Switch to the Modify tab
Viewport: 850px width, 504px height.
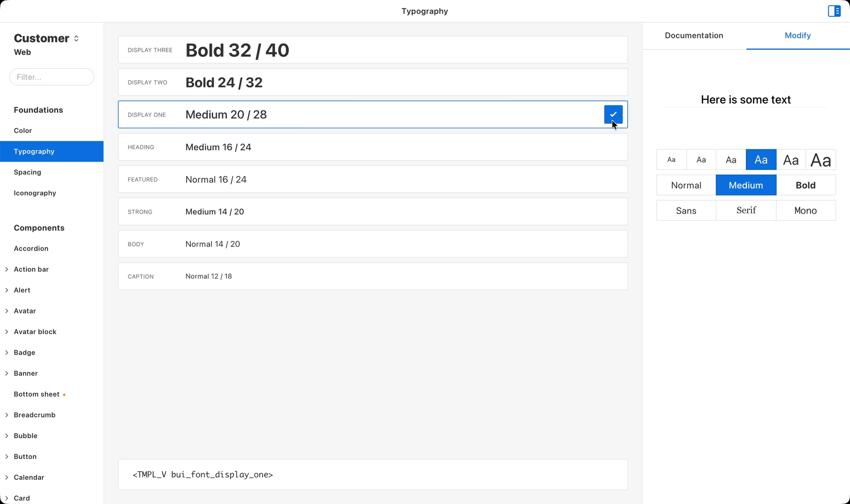pos(798,35)
